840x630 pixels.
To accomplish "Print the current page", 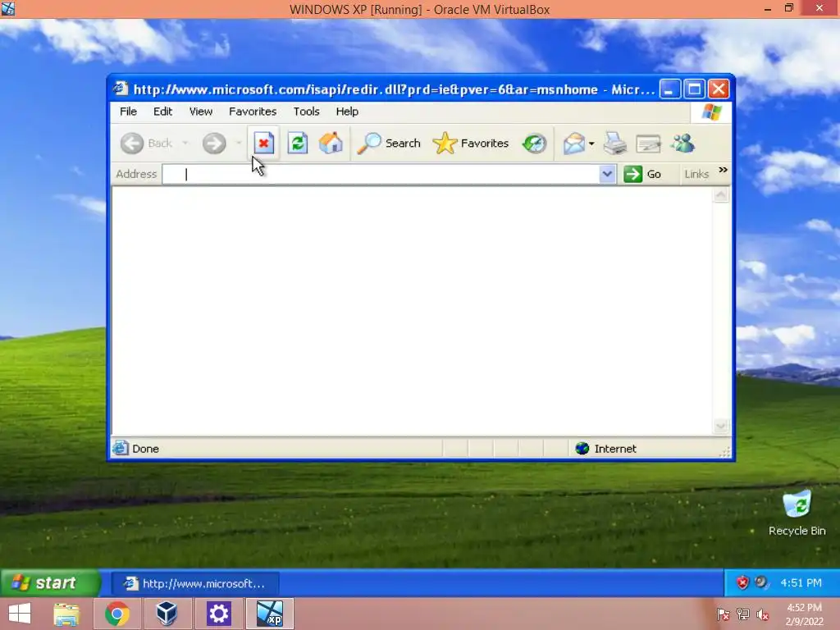I will pyautogui.click(x=615, y=143).
